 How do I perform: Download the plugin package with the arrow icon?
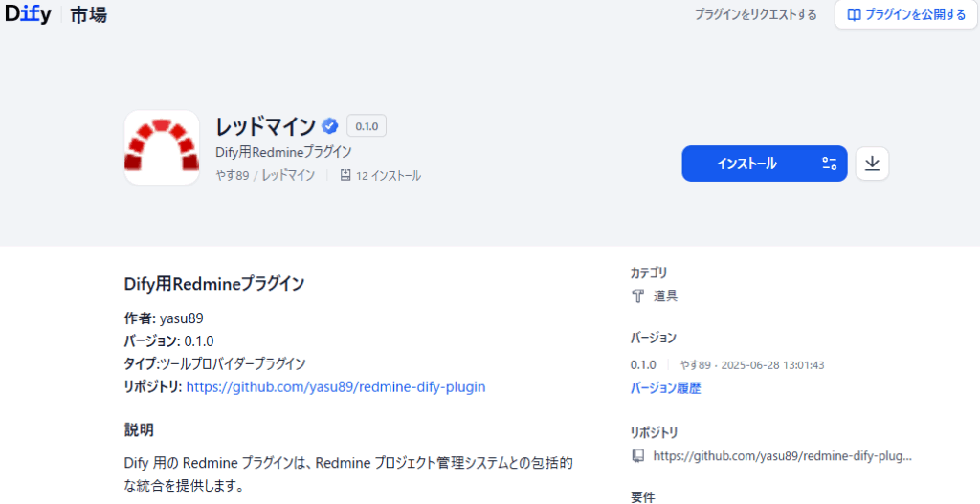(x=872, y=164)
